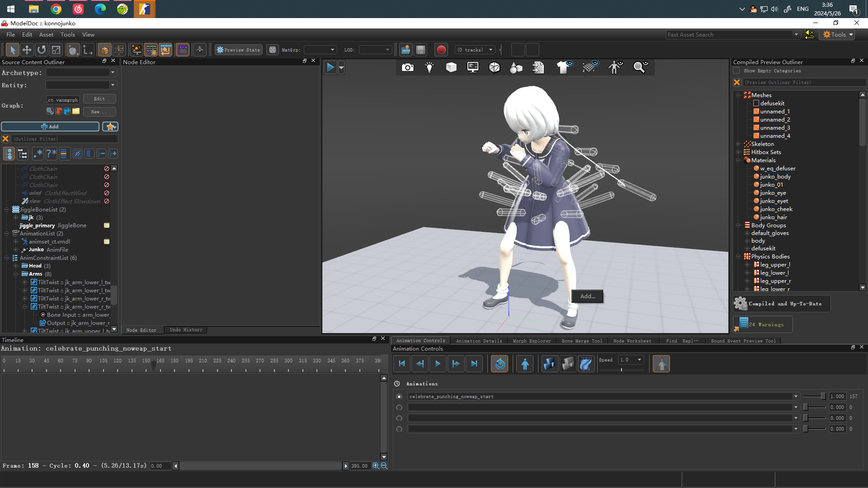Clear the Outliner Filter with X icon
This screenshot has width=868, height=488.
pos(5,139)
